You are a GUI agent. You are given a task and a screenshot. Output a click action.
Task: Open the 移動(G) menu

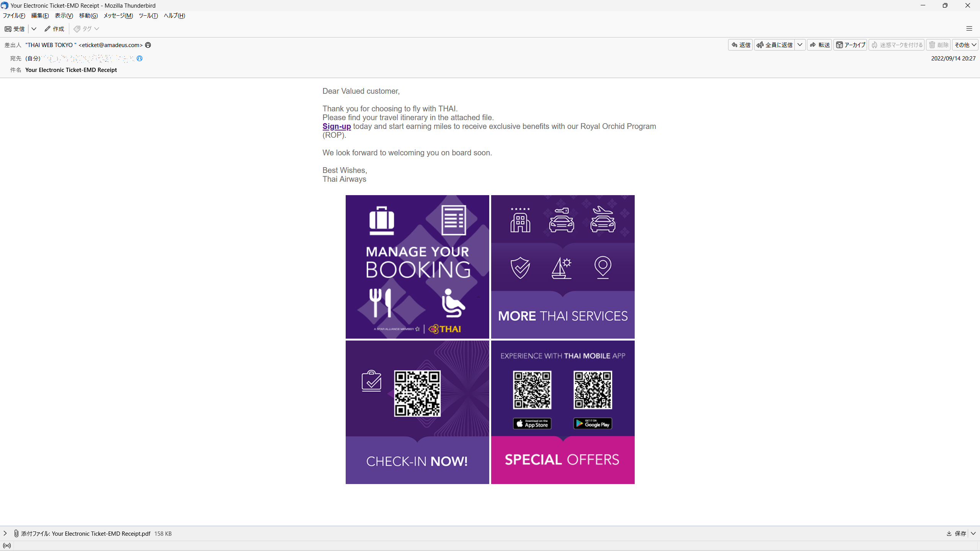[x=88, y=16]
